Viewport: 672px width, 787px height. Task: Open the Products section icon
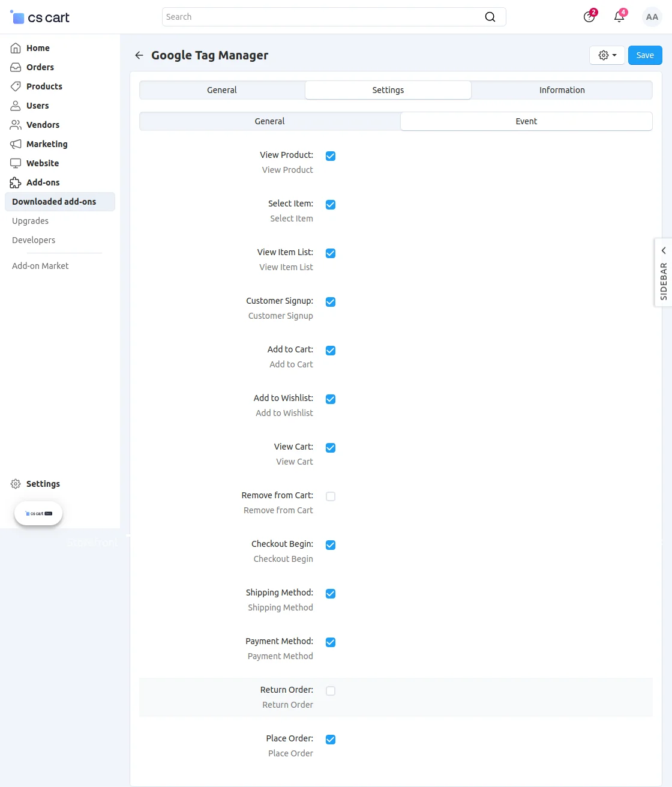(16, 86)
